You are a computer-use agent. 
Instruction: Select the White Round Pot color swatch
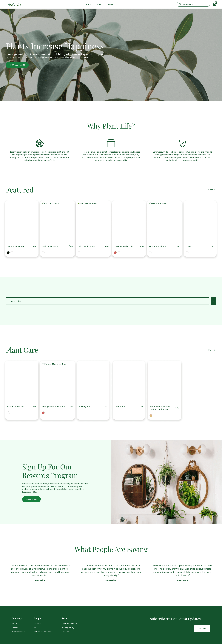(x=9, y=413)
